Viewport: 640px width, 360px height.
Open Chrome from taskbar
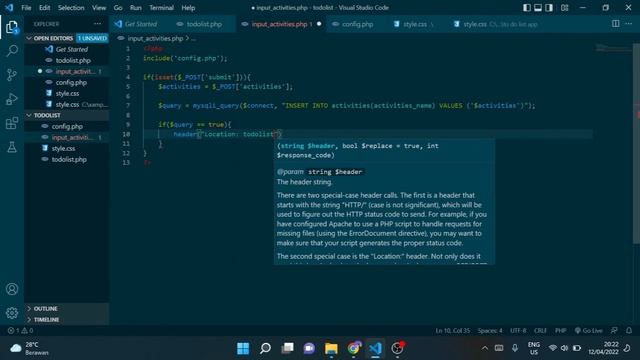pyautogui.click(x=353, y=348)
